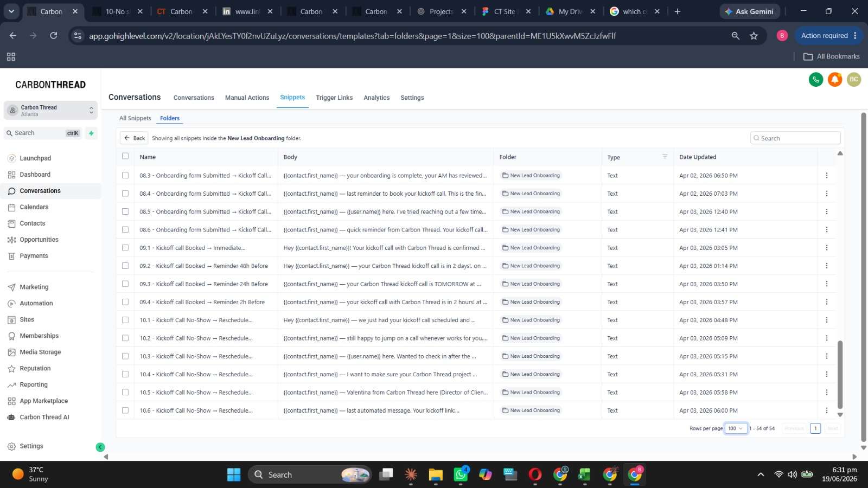Show hidden system tray icons
This screenshot has width=868, height=488.
tap(761, 474)
